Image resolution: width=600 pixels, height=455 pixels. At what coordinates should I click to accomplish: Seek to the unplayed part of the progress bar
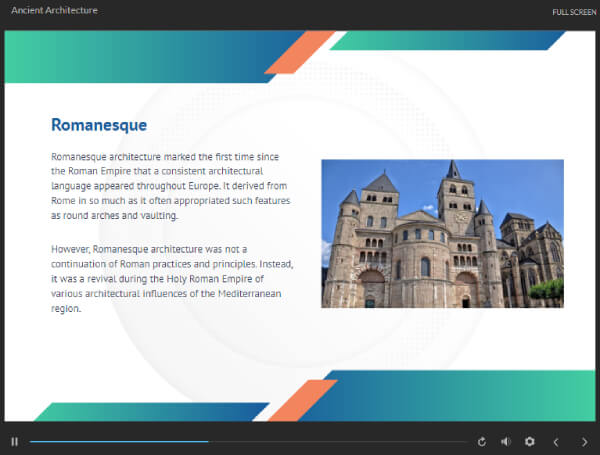click(338, 441)
